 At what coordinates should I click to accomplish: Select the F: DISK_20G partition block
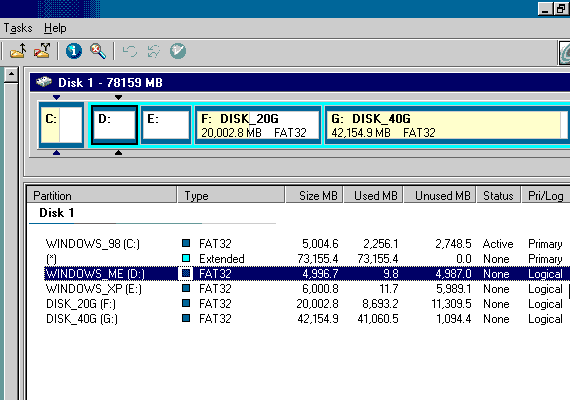tap(258, 125)
